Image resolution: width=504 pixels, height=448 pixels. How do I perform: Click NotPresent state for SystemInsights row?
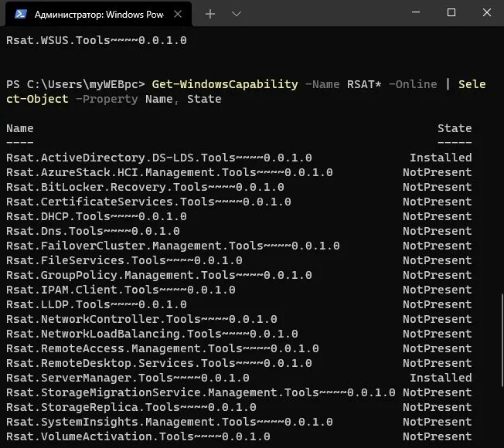click(438, 422)
